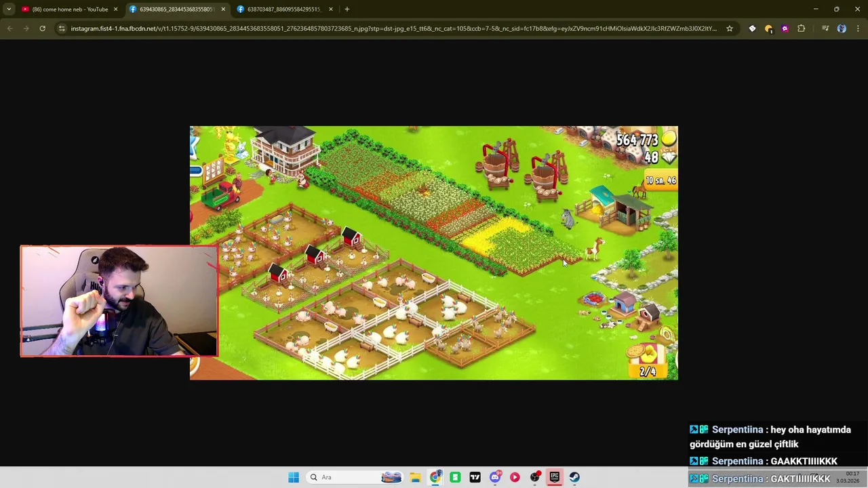Click the 564 773 coin counter in image
868x488 pixels.
coord(637,140)
